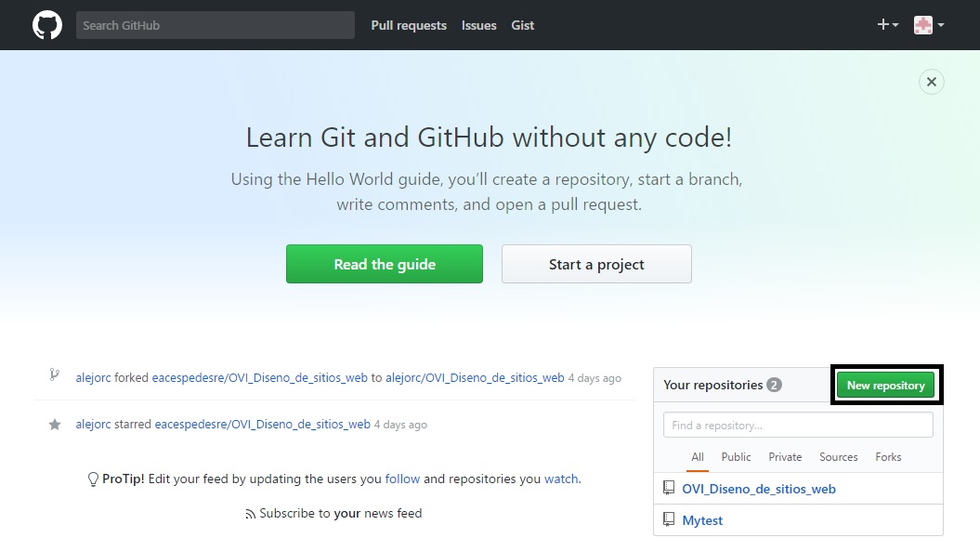Click the starred entry's 4 days ago timestamp
980x551 pixels.
(400, 425)
